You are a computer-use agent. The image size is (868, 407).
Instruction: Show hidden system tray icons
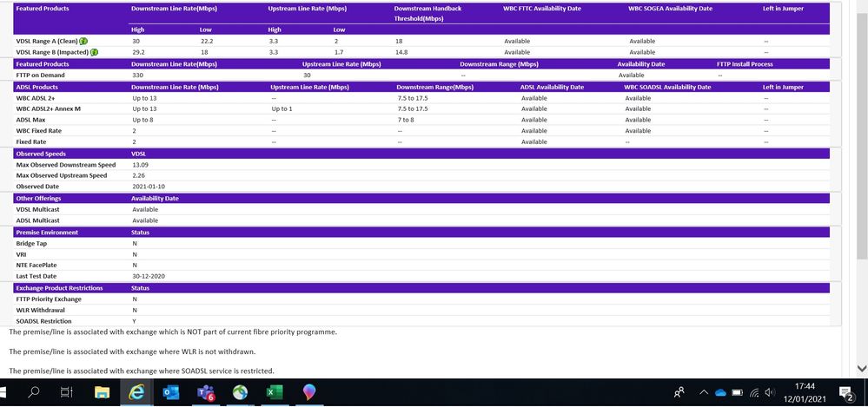click(704, 392)
